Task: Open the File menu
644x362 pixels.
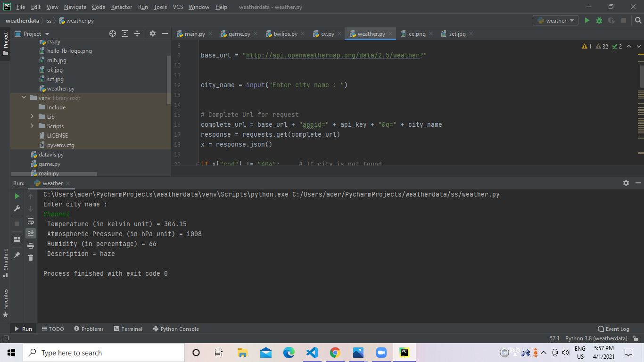Action: click(x=21, y=7)
